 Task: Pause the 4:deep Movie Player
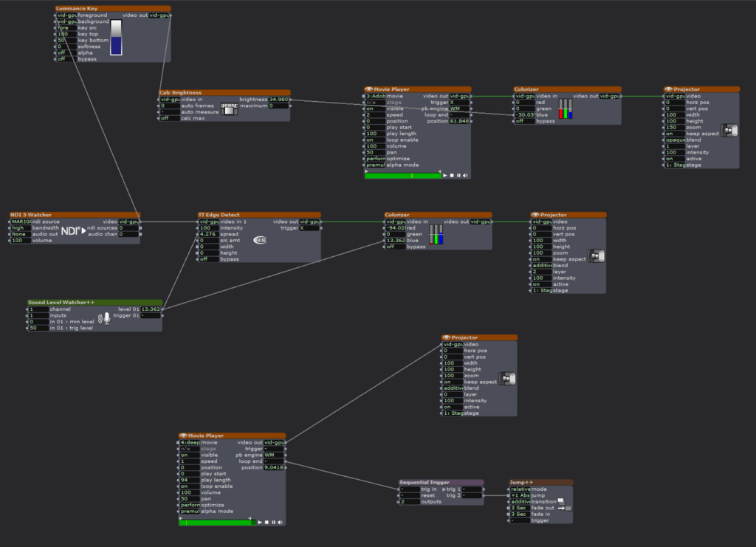[273, 523]
